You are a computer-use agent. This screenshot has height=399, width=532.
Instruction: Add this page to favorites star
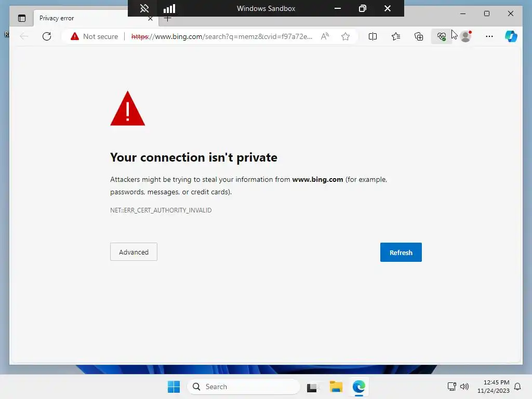click(x=345, y=36)
